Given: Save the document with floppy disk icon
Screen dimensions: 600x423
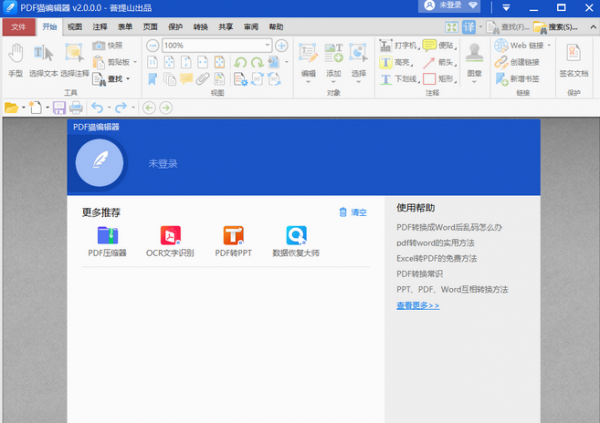Looking at the screenshot, I should click(x=59, y=108).
